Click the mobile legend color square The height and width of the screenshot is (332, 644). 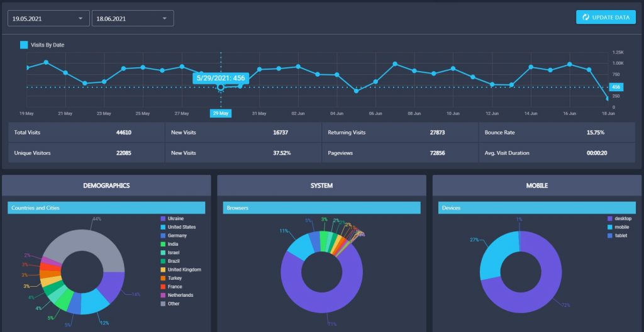[609, 227]
